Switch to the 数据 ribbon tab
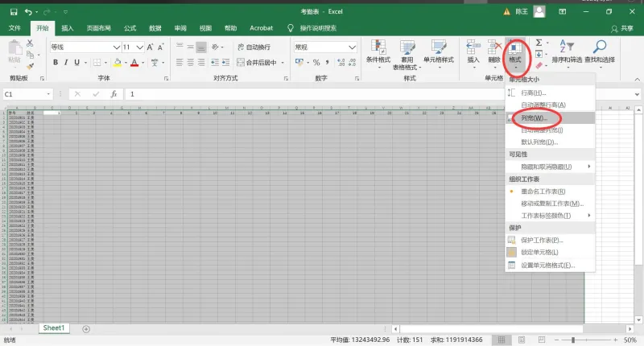This screenshot has width=644, height=346. tap(155, 28)
